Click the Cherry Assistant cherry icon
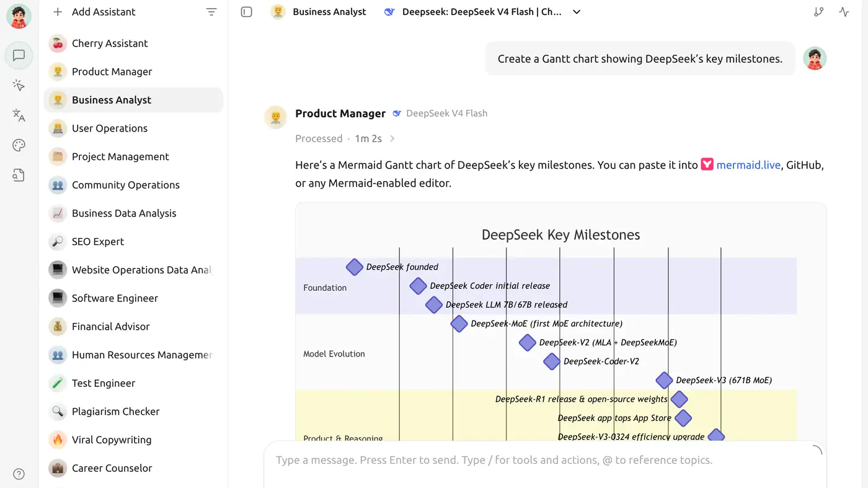The width and height of the screenshot is (868, 488). point(58,43)
